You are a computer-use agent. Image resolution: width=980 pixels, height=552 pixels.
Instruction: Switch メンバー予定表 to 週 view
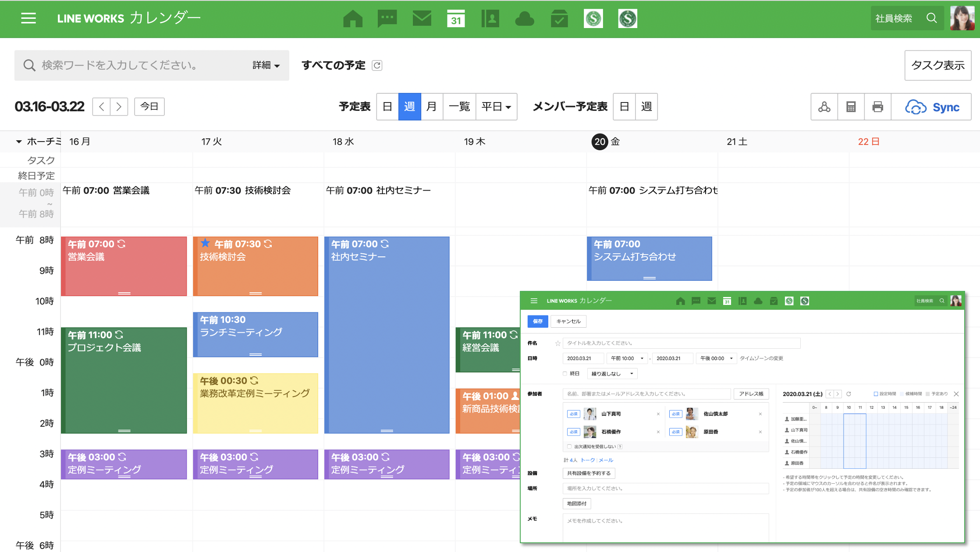tap(646, 106)
